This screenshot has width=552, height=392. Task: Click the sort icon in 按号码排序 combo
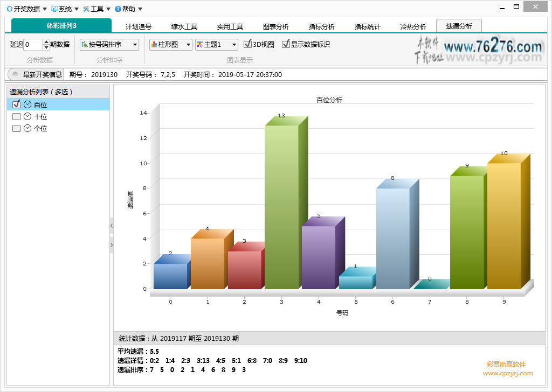(85, 45)
